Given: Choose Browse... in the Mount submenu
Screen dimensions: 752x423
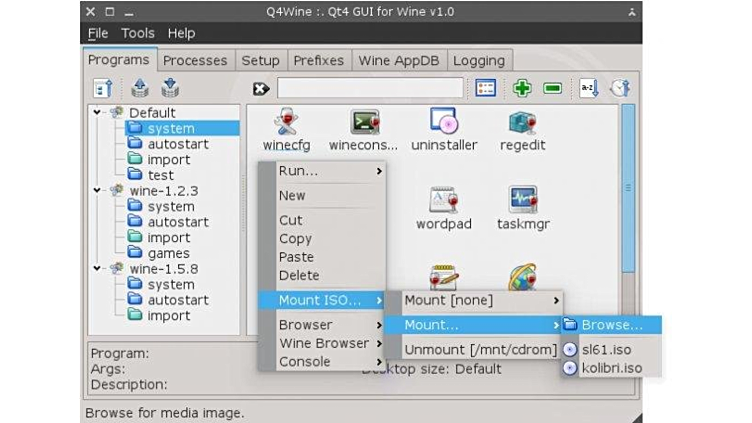Looking at the screenshot, I should (611, 325).
